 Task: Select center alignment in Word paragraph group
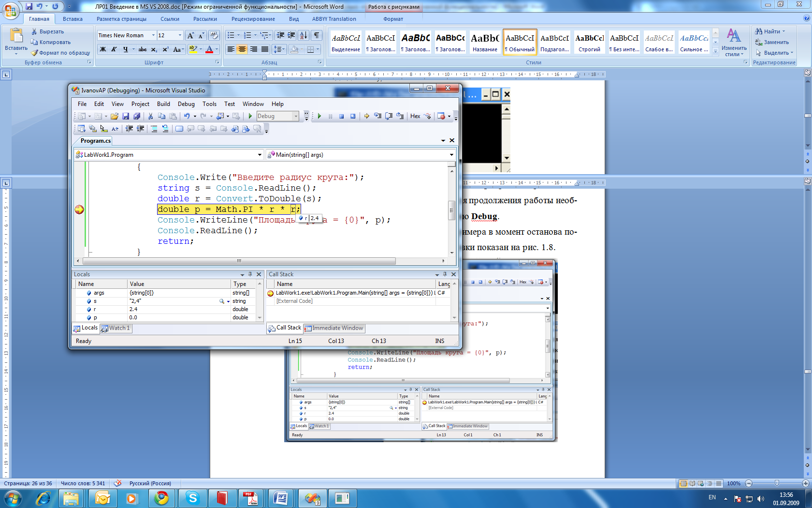(242, 49)
